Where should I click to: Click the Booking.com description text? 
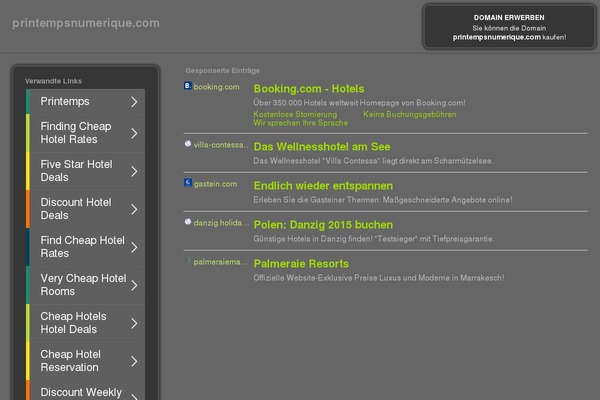(359, 103)
